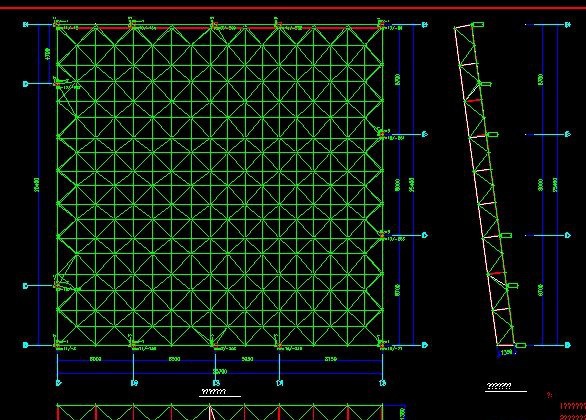Click the middle axis bubble under the plan grid
This screenshot has width=586, height=420.
click(x=216, y=383)
